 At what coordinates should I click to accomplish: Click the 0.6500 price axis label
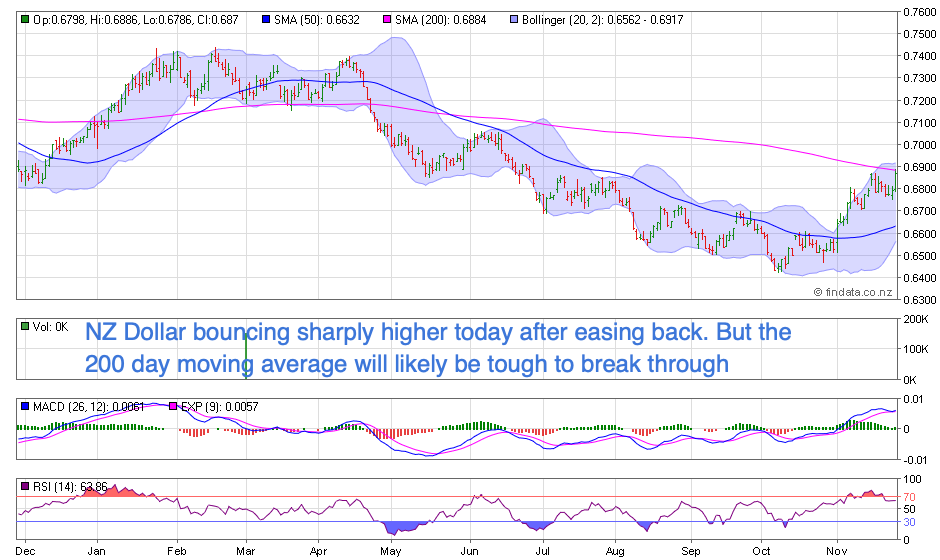(920, 255)
